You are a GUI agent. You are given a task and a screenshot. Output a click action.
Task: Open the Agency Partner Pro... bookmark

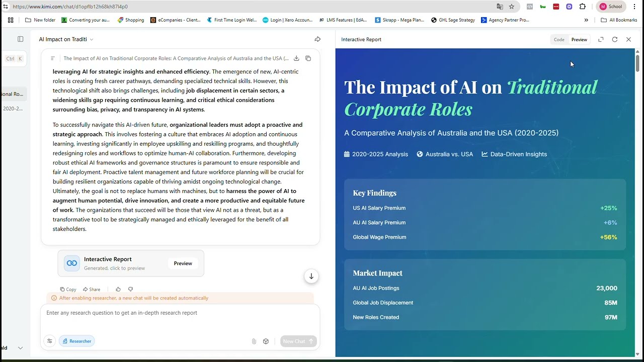tap(505, 20)
